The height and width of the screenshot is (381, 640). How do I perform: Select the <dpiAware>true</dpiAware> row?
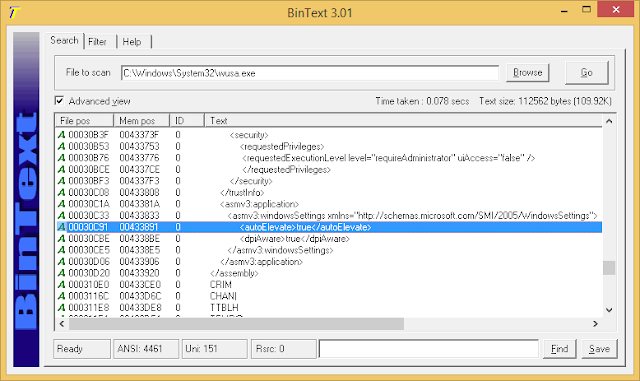point(329,238)
